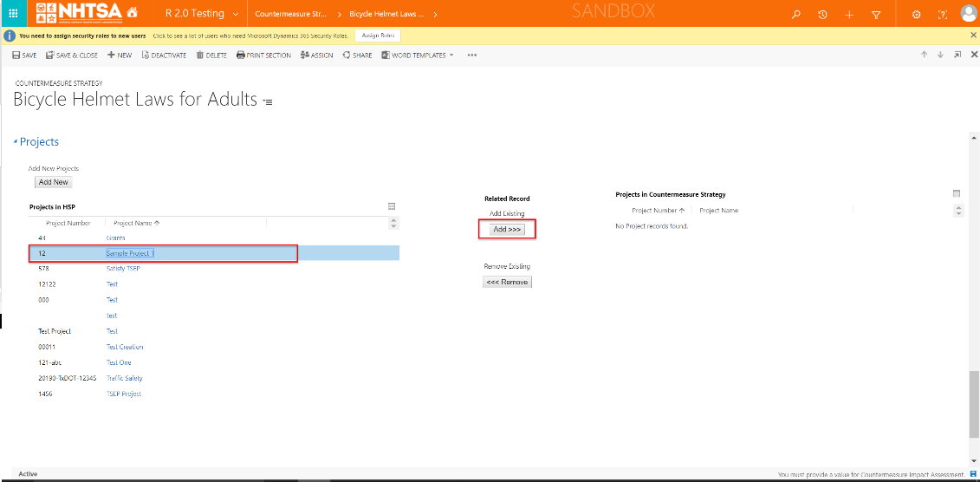Click the home icon beside NHTSA logo
Image resolution: width=980 pixels, height=482 pixels.
(x=132, y=14)
